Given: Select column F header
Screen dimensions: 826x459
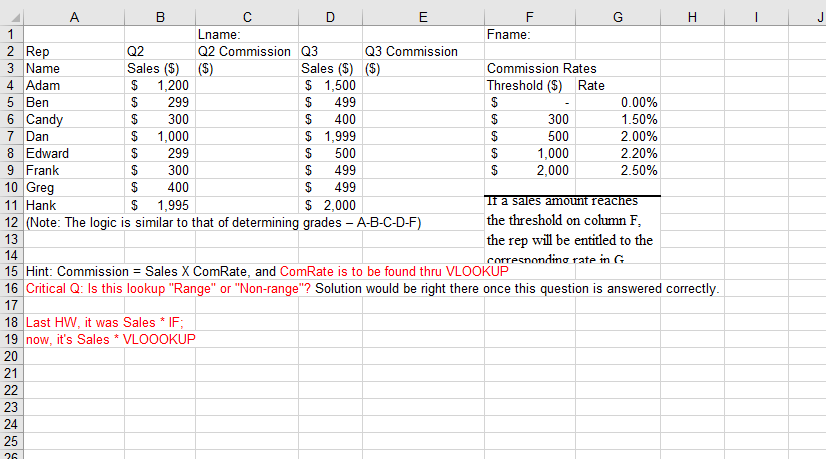Looking at the screenshot, I should click(x=529, y=17).
